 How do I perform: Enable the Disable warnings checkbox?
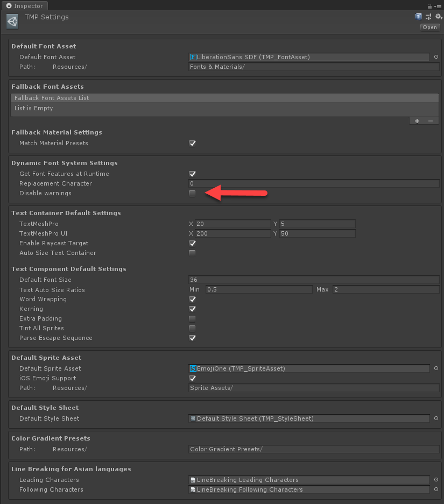[x=192, y=194]
